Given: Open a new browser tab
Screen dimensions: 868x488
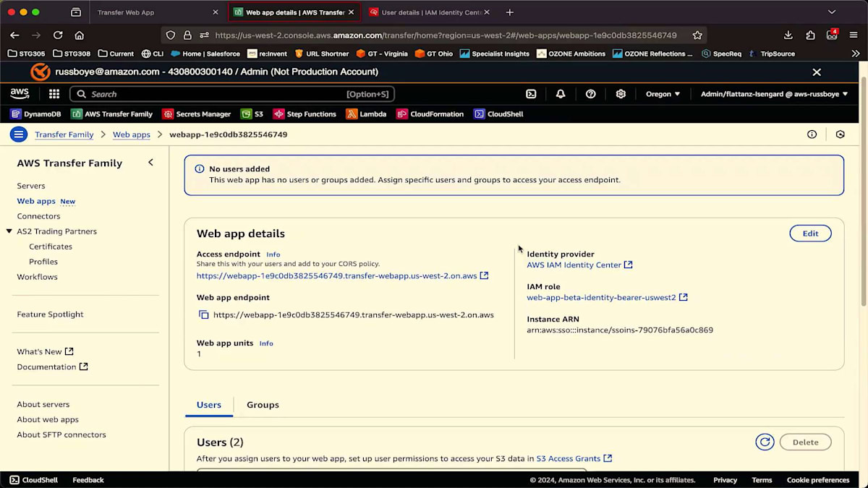Looking at the screenshot, I should pos(509,12).
